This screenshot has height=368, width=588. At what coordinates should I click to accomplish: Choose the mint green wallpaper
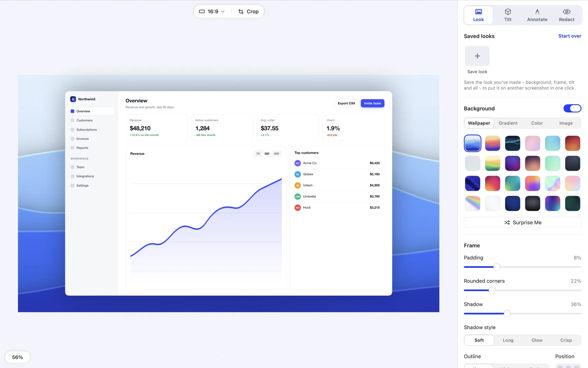(x=552, y=163)
